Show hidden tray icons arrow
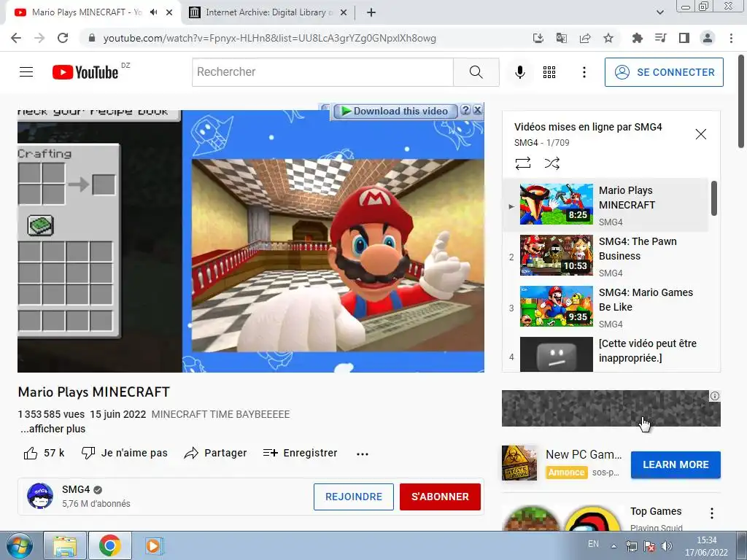 (x=614, y=547)
